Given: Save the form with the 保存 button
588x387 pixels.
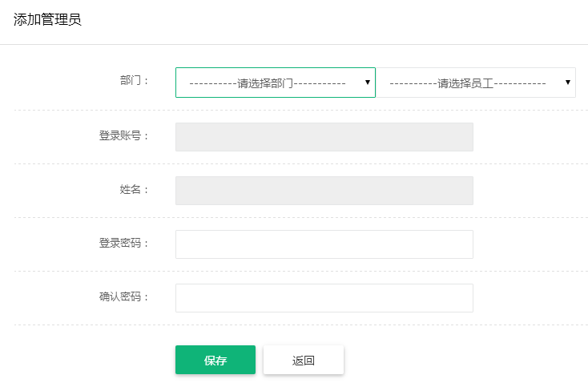Looking at the screenshot, I should pos(215,360).
